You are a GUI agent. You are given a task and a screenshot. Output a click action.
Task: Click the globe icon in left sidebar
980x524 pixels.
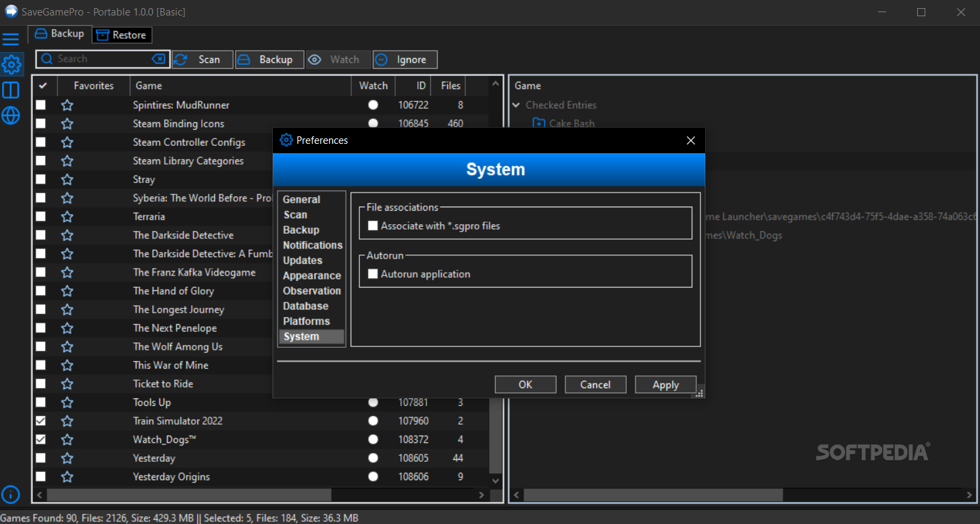(11, 115)
